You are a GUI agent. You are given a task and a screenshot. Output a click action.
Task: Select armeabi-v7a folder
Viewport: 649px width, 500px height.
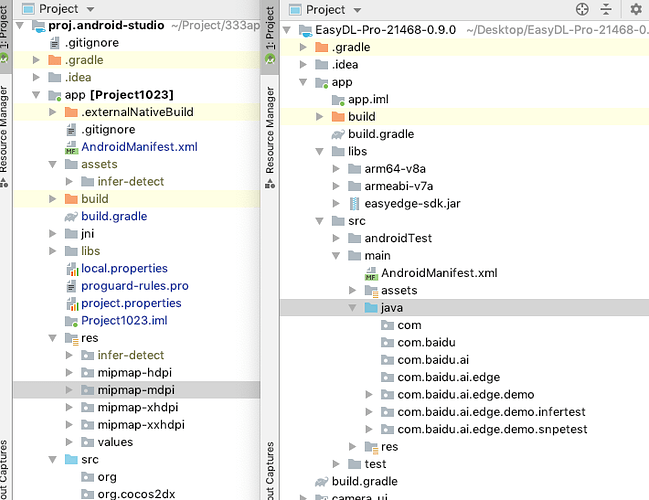[x=399, y=186]
